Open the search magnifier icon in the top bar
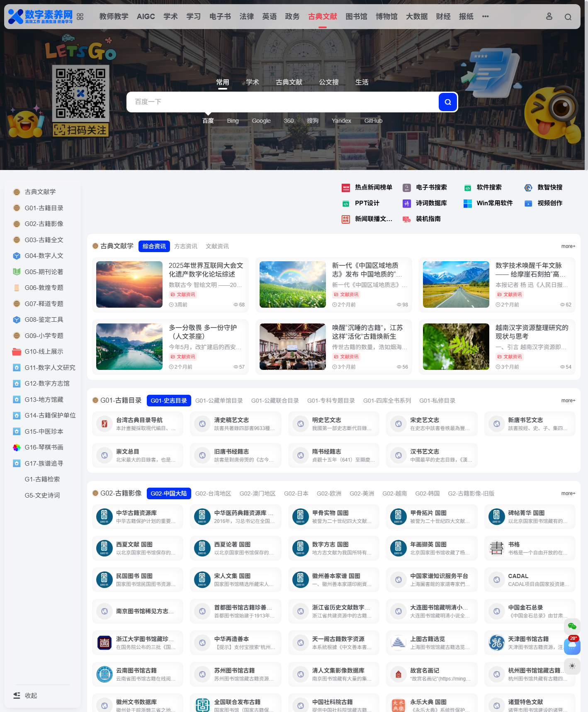 (568, 17)
